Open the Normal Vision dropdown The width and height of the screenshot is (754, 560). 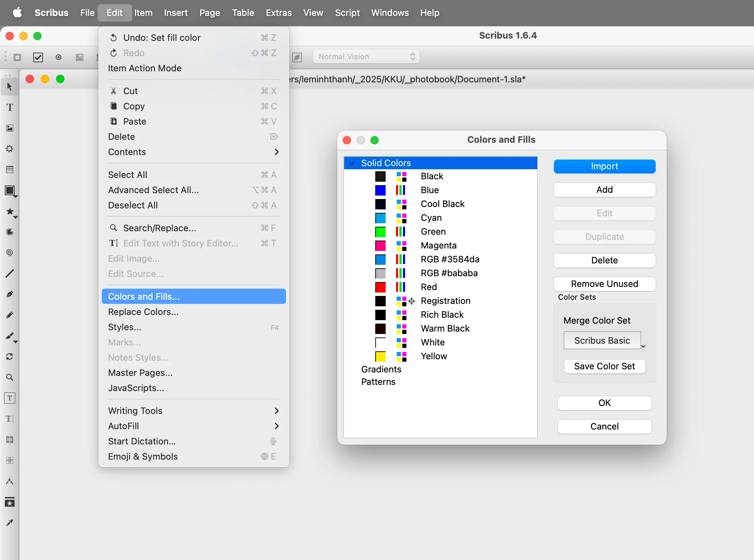click(366, 57)
